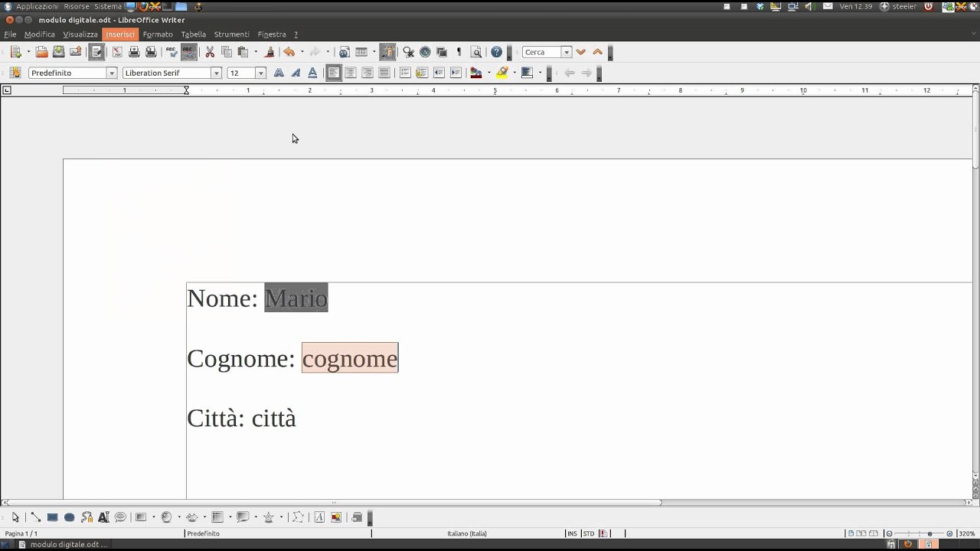This screenshot has width=980, height=551.
Task: Align text left
Action: click(x=334, y=73)
